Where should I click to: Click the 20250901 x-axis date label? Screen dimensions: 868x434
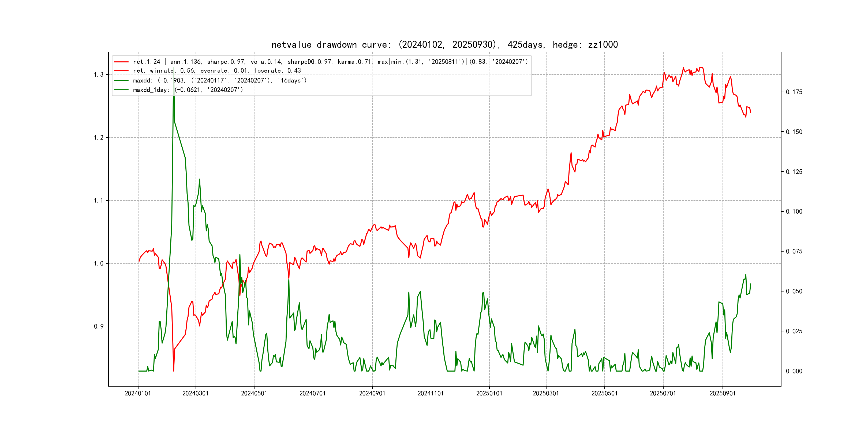[723, 393]
